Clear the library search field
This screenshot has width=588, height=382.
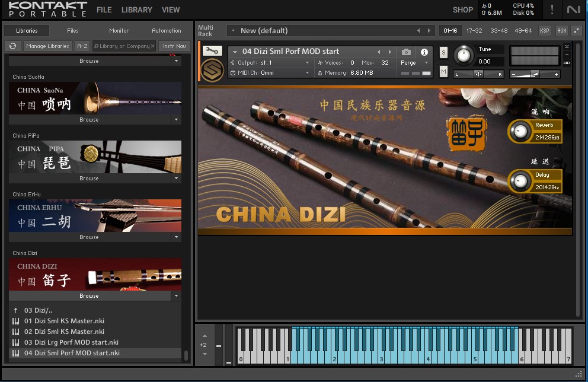pyautogui.click(x=152, y=46)
